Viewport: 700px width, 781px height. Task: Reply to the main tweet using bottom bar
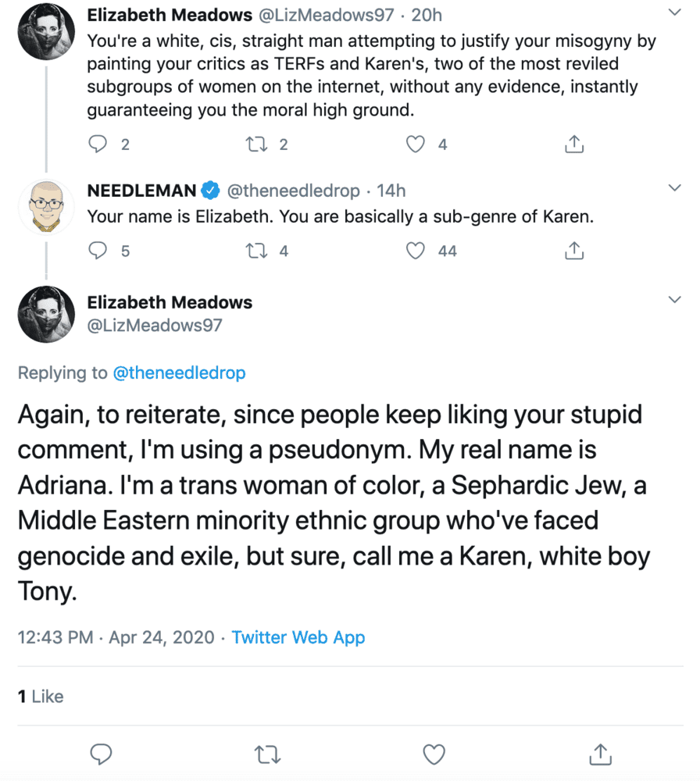coord(101,754)
